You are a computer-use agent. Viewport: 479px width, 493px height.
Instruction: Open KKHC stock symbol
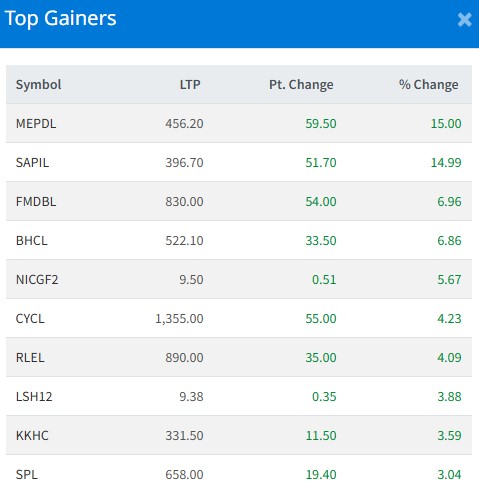click(32, 436)
